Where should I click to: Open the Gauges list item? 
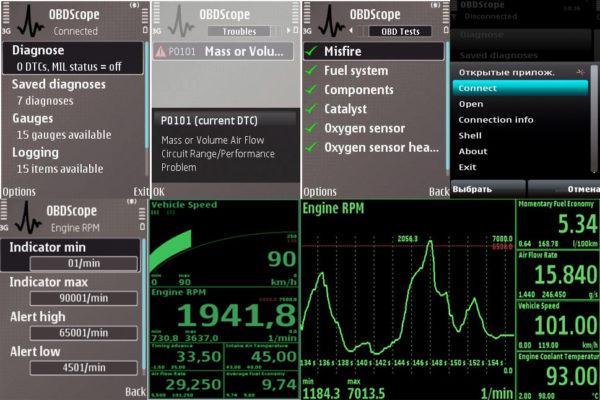(73, 126)
